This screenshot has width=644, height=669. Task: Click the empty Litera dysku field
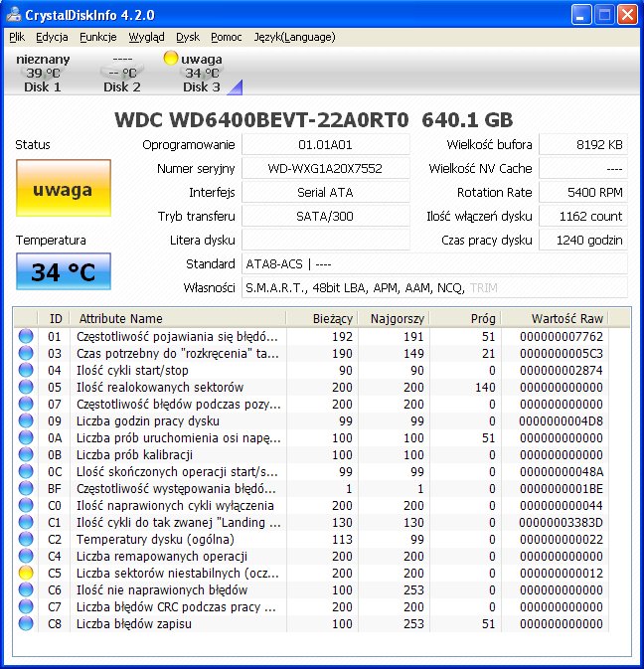pyautogui.click(x=325, y=241)
